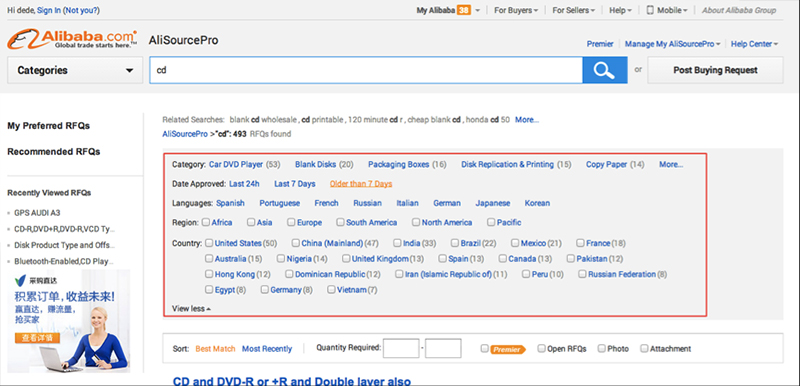Open Manage My AliSourcePro menu
The height and width of the screenshot is (386, 800).
(x=672, y=44)
